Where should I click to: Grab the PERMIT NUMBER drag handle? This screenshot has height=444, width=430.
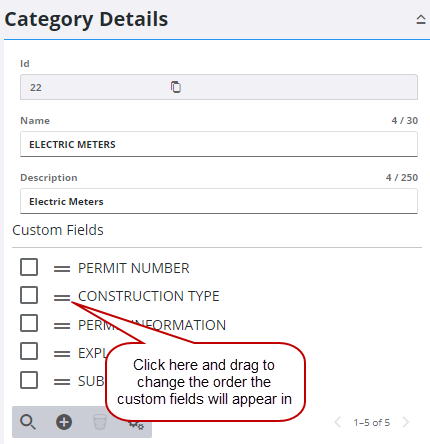point(62,268)
